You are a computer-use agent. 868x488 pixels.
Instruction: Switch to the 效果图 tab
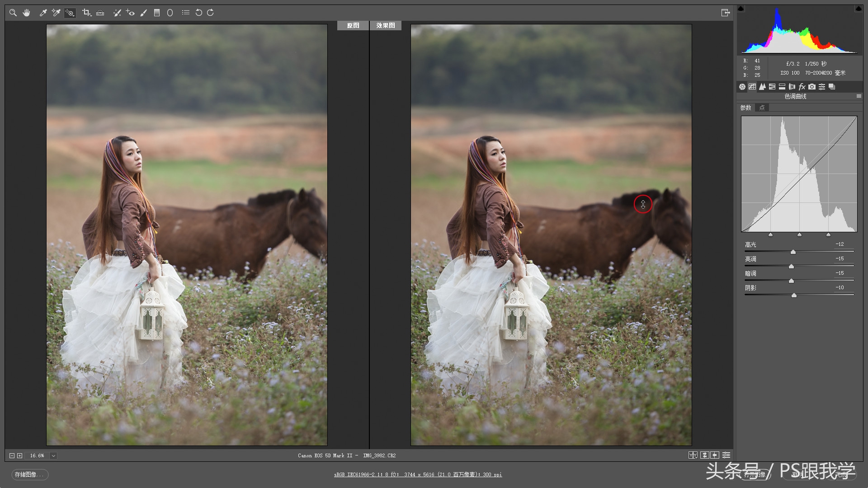(386, 25)
